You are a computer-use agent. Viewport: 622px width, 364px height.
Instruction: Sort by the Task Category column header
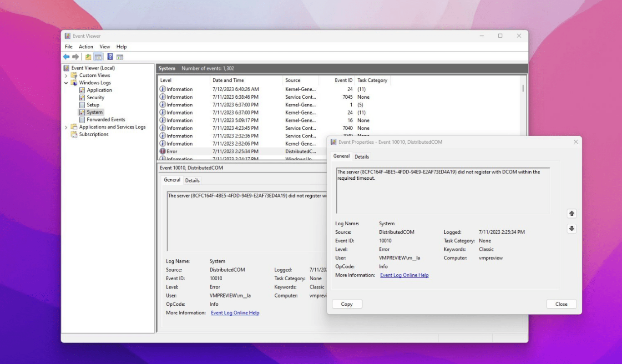tap(373, 80)
